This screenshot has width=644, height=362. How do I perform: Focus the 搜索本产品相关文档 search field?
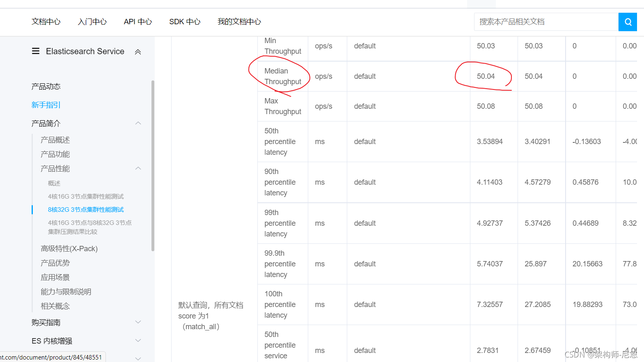tap(546, 22)
